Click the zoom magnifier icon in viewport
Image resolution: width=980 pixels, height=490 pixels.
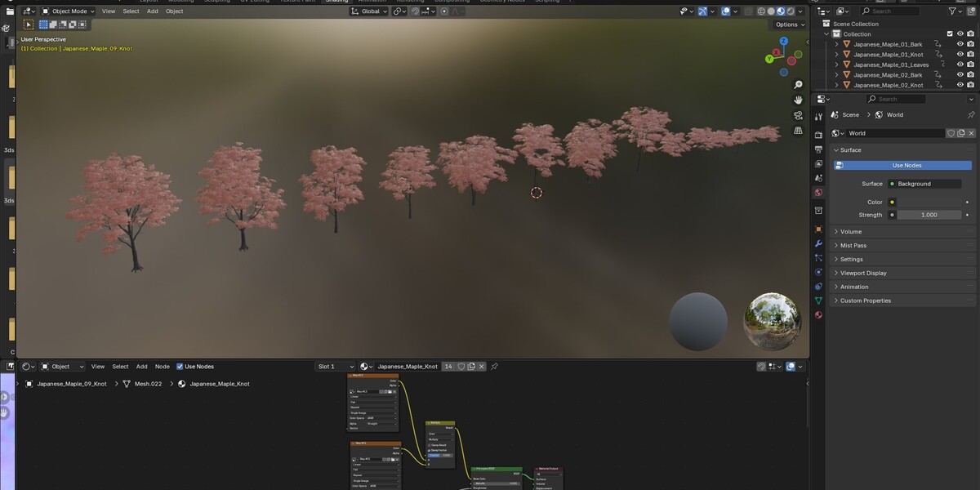(x=798, y=85)
